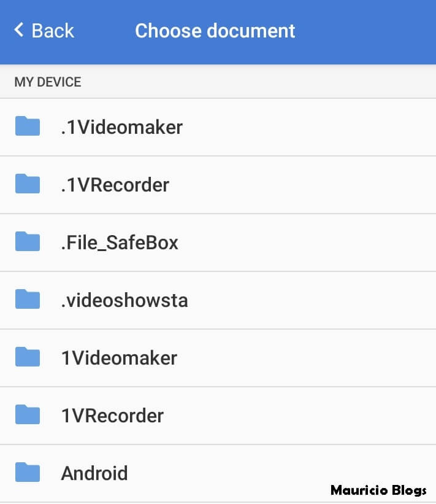Open the .1Videomaker folder
The image size is (436, 504).
pyautogui.click(x=121, y=127)
